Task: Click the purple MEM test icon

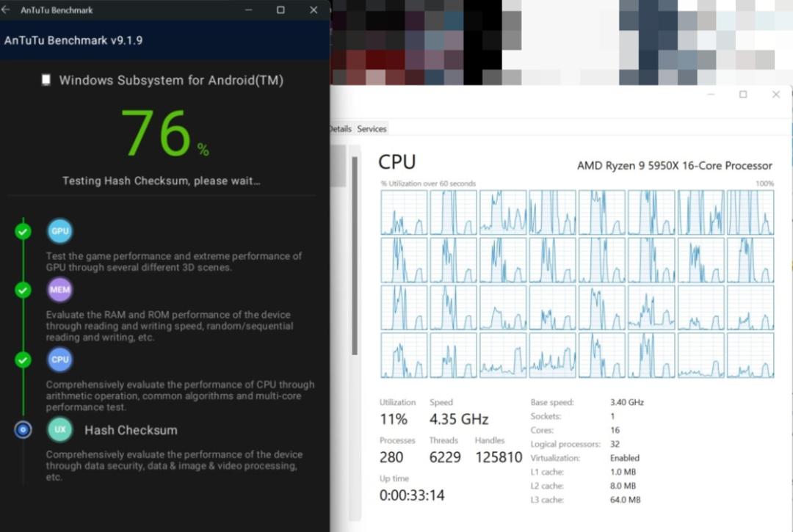Action: (59, 290)
